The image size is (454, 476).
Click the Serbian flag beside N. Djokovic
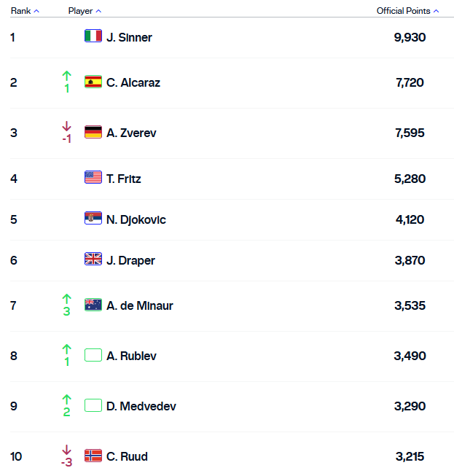[x=93, y=219]
